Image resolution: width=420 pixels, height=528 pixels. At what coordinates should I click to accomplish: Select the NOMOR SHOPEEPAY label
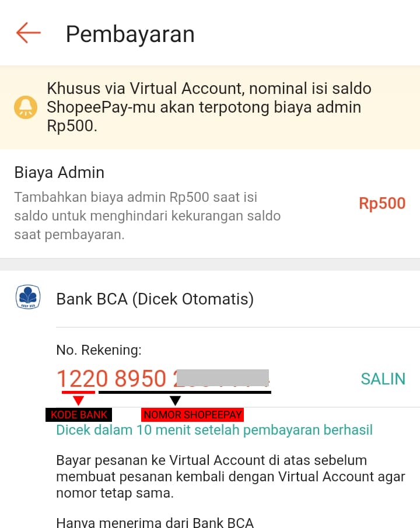[192, 415]
